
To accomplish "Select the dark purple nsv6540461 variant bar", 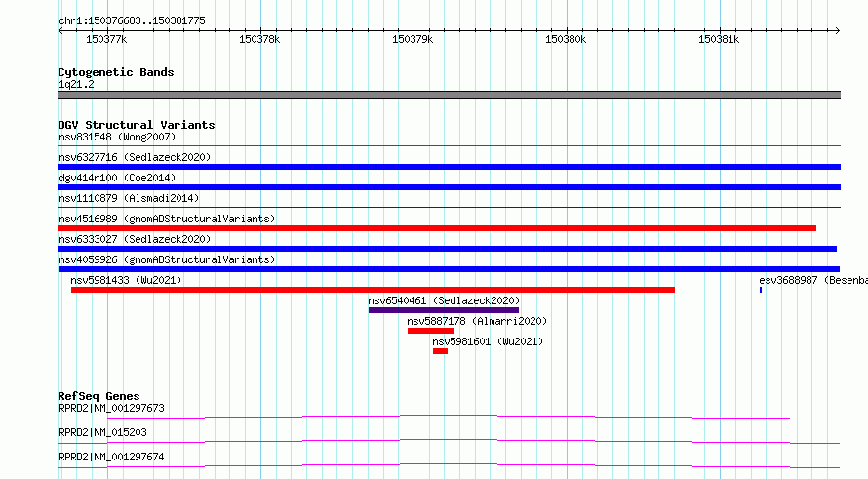I will pyautogui.click(x=444, y=310).
